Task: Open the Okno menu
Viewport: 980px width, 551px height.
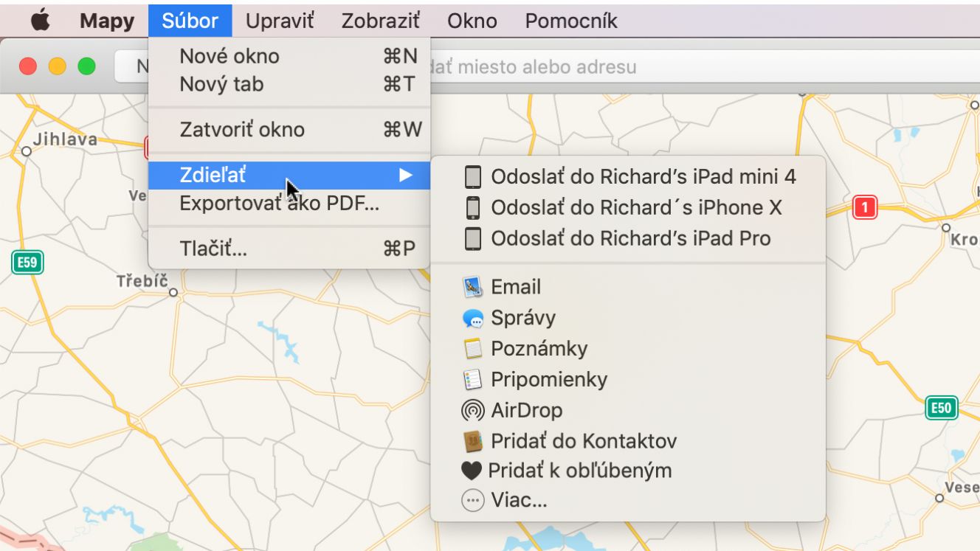Action: tap(472, 21)
